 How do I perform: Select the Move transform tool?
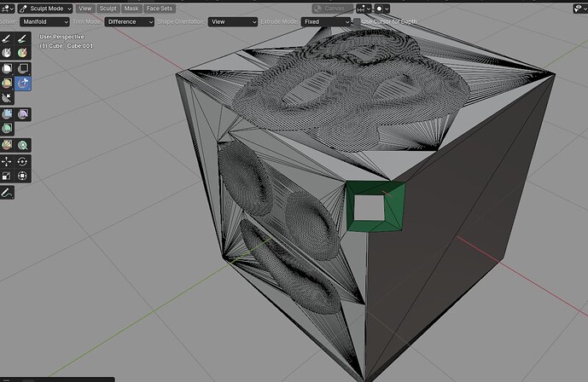tap(7, 162)
